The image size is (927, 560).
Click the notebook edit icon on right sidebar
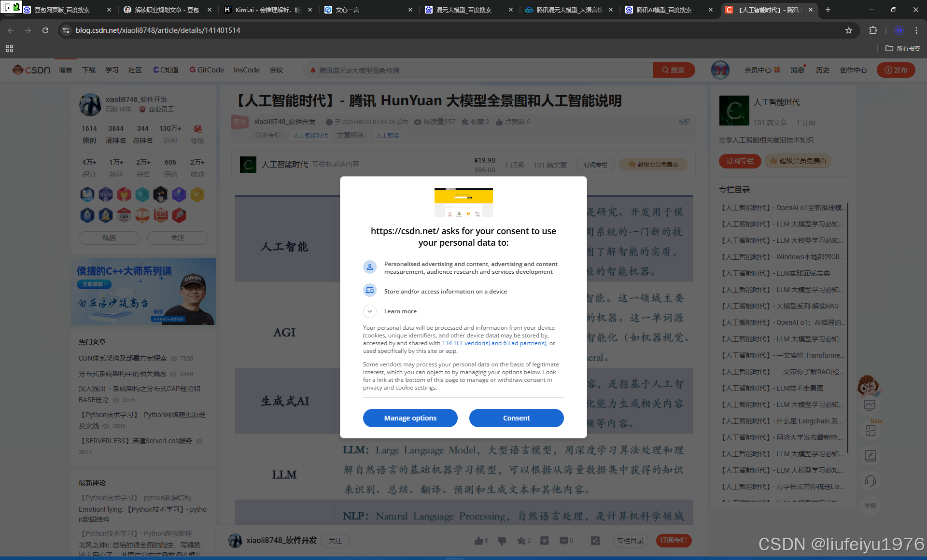click(x=870, y=455)
